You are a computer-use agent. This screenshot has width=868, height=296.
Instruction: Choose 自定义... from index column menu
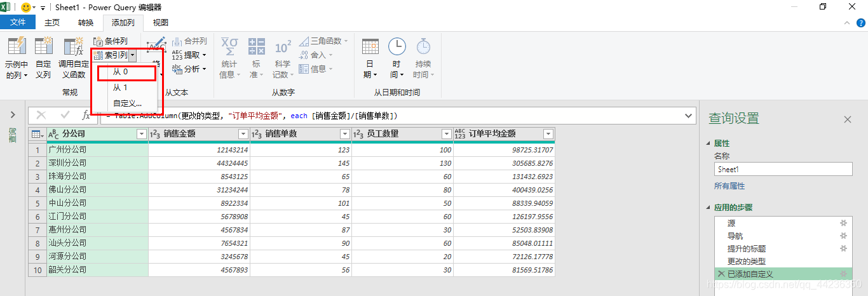(x=126, y=103)
